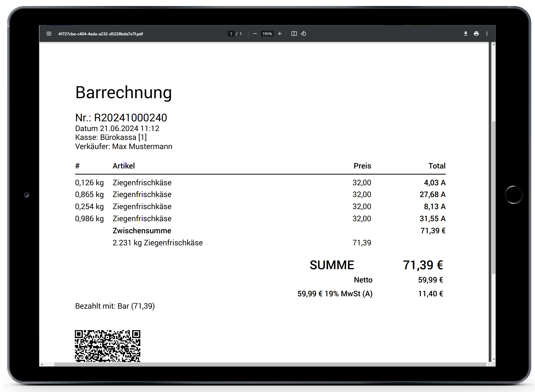Rotate the PDF document
The width and height of the screenshot is (535, 392).
(304, 34)
